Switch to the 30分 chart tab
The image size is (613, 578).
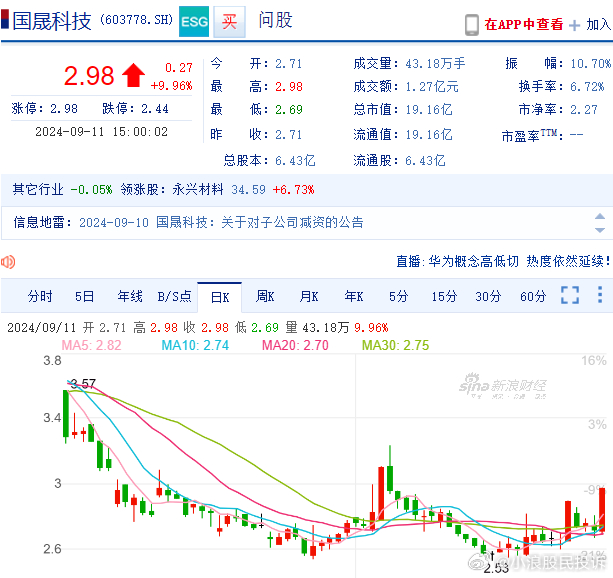click(488, 296)
